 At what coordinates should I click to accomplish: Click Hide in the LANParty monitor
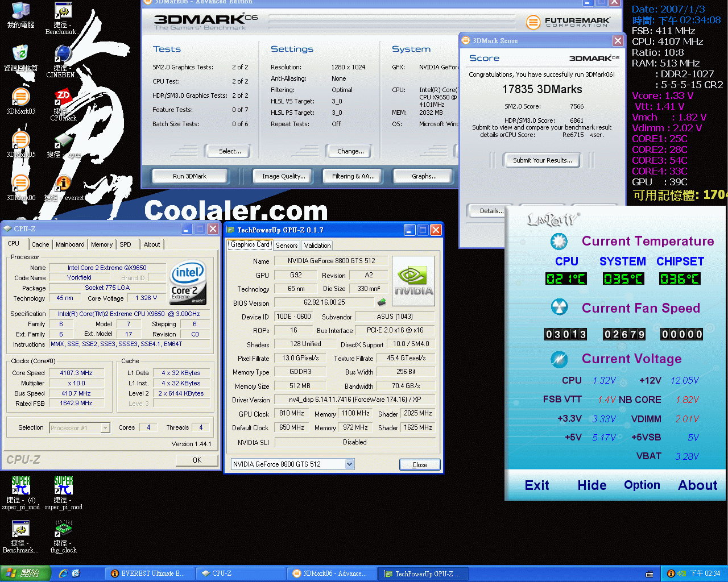(x=592, y=485)
